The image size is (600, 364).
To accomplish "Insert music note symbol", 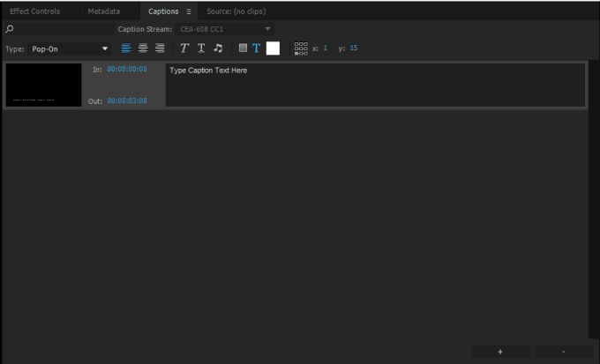I will point(218,48).
